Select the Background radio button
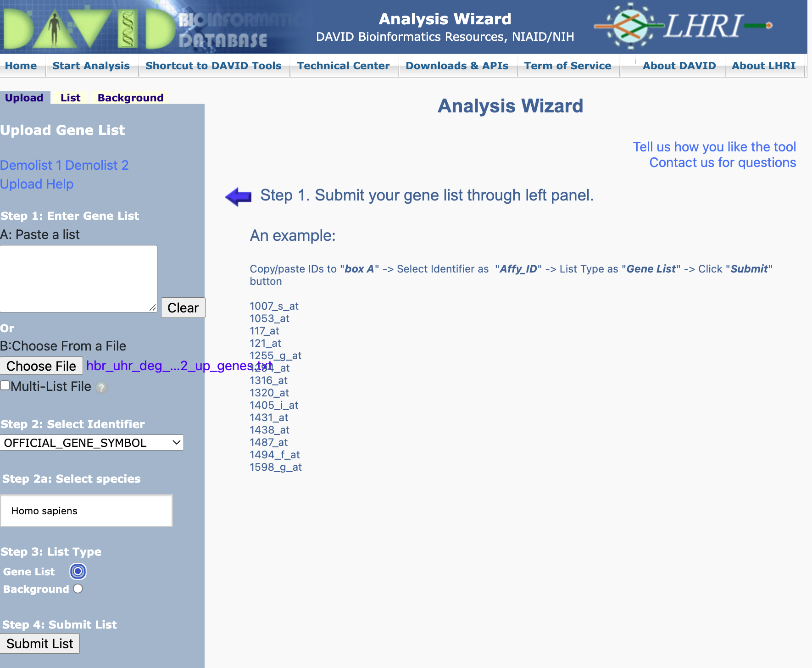 [78, 589]
